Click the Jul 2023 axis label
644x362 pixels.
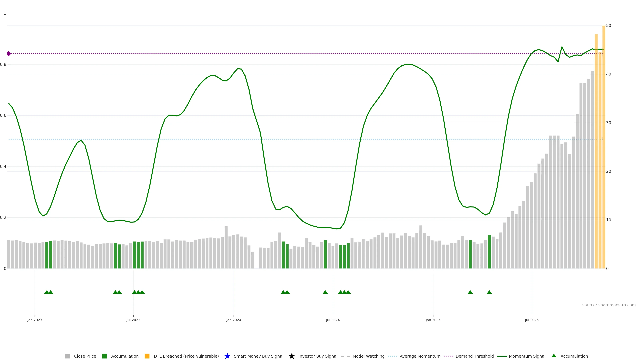tap(133, 320)
